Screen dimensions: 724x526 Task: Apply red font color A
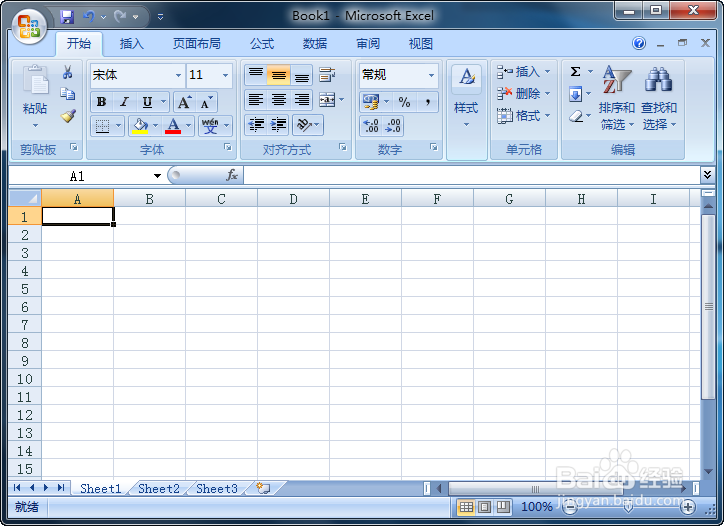click(x=173, y=125)
